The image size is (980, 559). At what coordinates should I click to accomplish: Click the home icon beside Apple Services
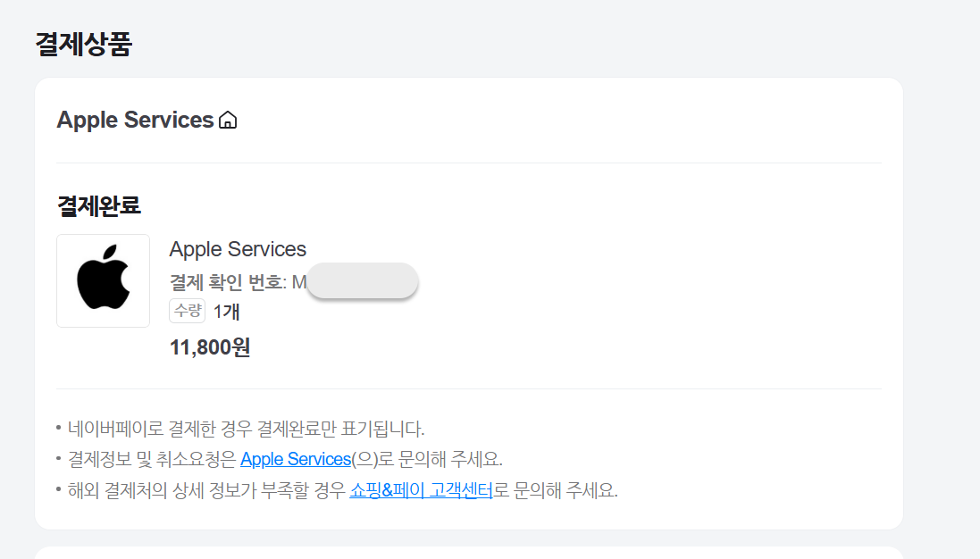[x=228, y=120]
